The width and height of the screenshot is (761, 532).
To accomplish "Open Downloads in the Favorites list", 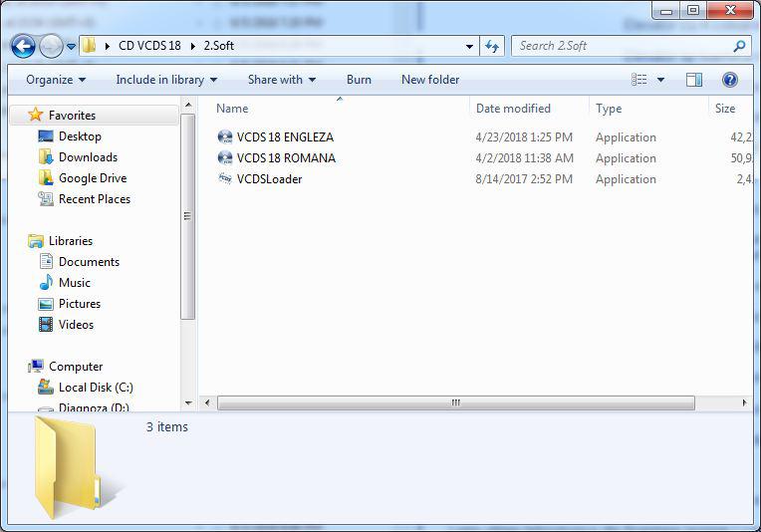I will click(x=88, y=157).
